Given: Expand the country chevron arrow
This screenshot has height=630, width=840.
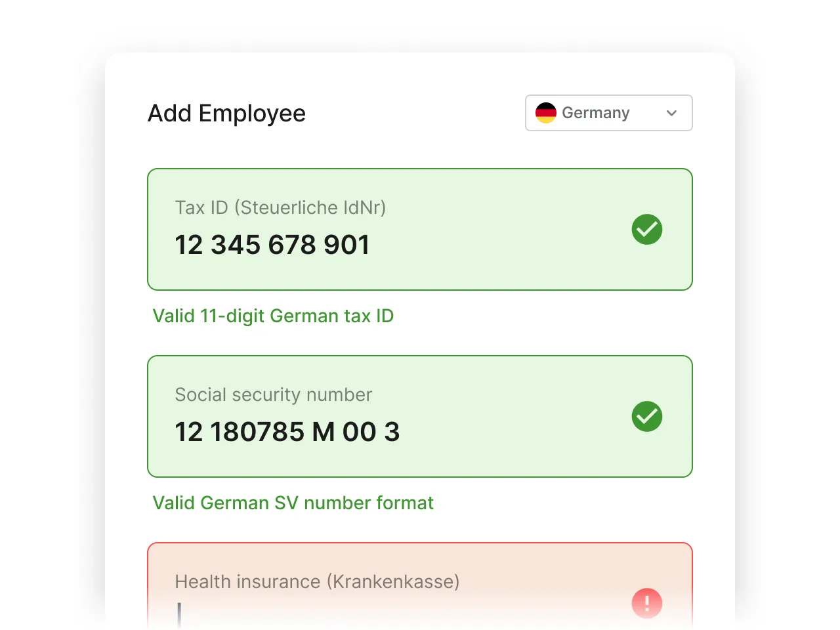Looking at the screenshot, I should point(671,113).
